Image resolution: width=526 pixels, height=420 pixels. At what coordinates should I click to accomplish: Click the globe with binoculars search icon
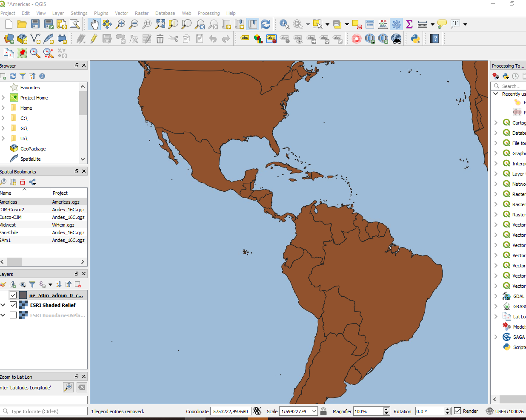(396, 39)
